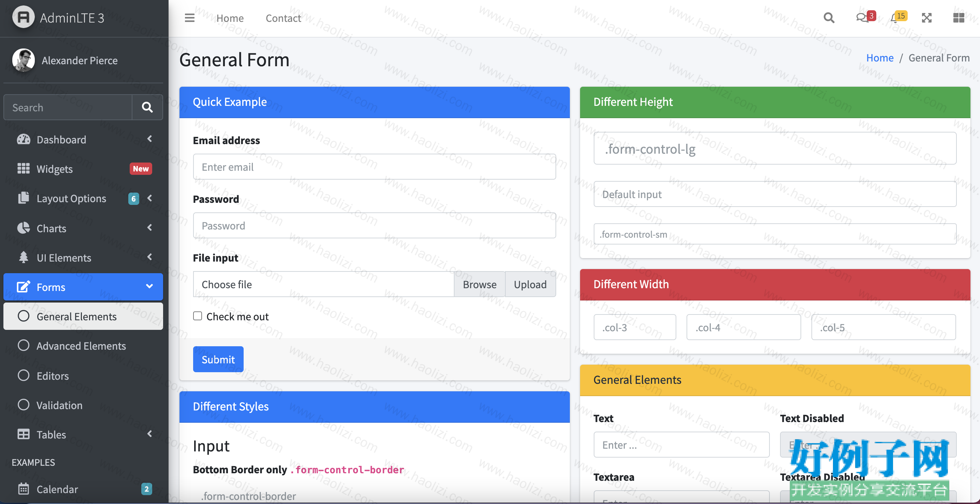The width and height of the screenshot is (980, 504).
Task: Click AdminLTE 3 brand link
Action: tap(72, 18)
